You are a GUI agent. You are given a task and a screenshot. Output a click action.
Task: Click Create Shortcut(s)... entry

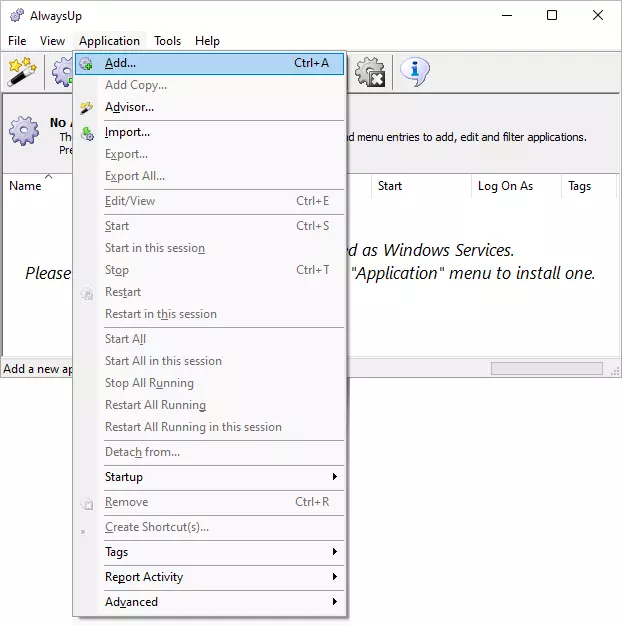pos(209,527)
